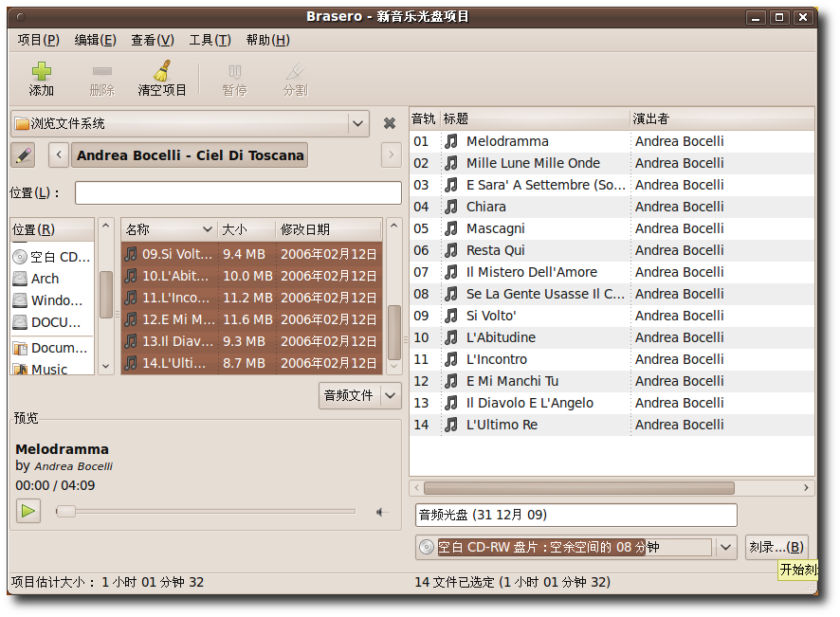This screenshot has width=840, height=617.
Task: Click the broom 清空项目 icon
Action: pyautogui.click(x=162, y=72)
